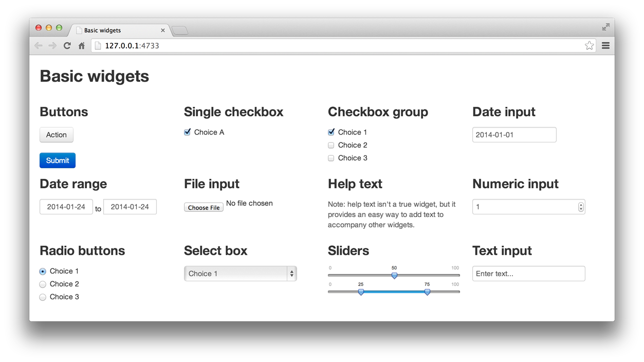Click the Numeric input stepper arrows
644x362 pixels.
click(581, 207)
